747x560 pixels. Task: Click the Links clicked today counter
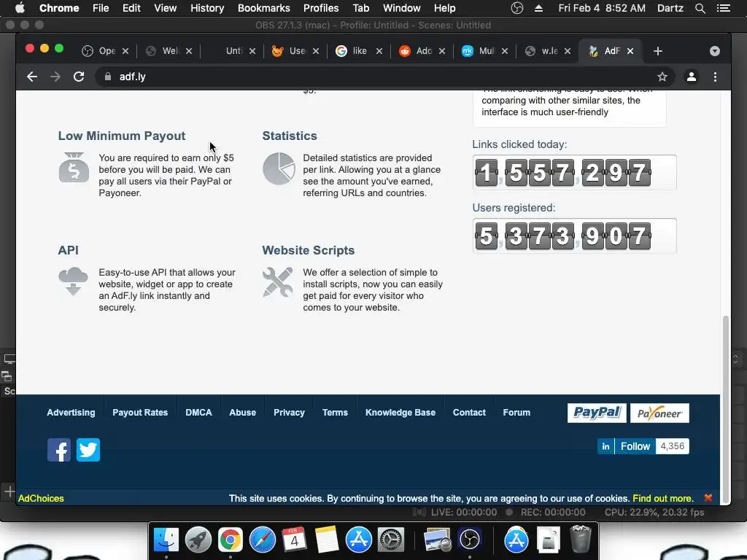click(x=574, y=172)
